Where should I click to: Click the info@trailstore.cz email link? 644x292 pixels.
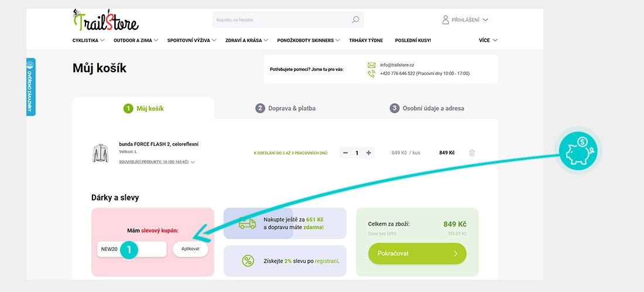click(397, 65)
